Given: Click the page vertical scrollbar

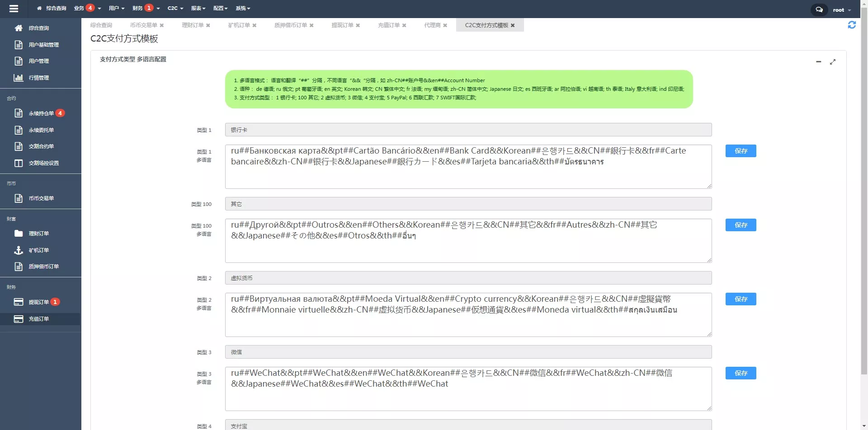Looking at the screenshot, I should pyautogui.click(x=864, y=181).
